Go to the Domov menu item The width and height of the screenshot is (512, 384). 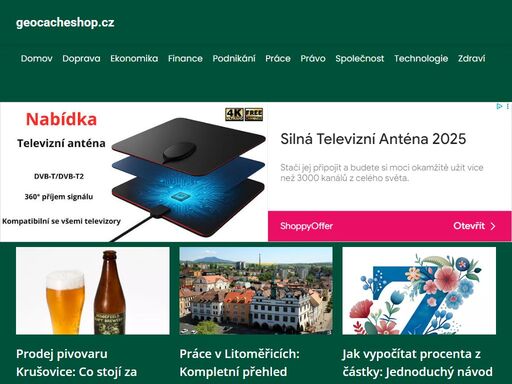pyautogui.click(x=37, y=59)
